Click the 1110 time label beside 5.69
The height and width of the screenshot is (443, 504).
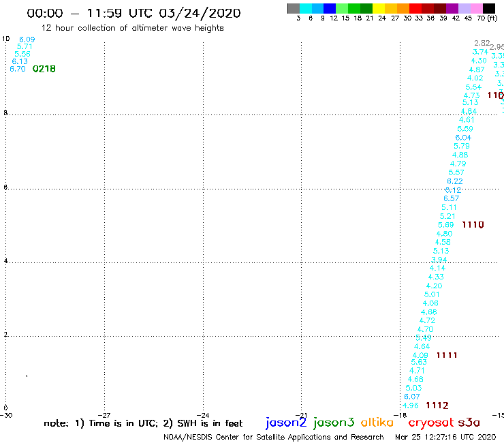(473, 224)
